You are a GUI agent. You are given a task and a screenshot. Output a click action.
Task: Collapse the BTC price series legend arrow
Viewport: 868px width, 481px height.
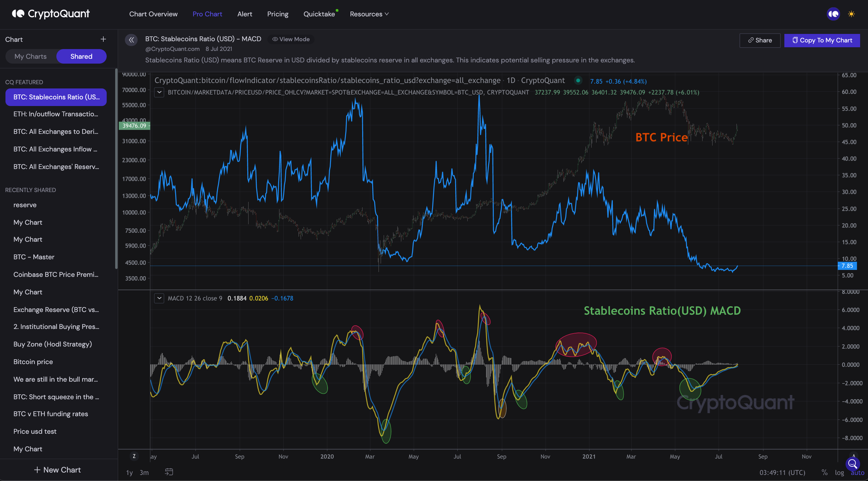[159, 92]
